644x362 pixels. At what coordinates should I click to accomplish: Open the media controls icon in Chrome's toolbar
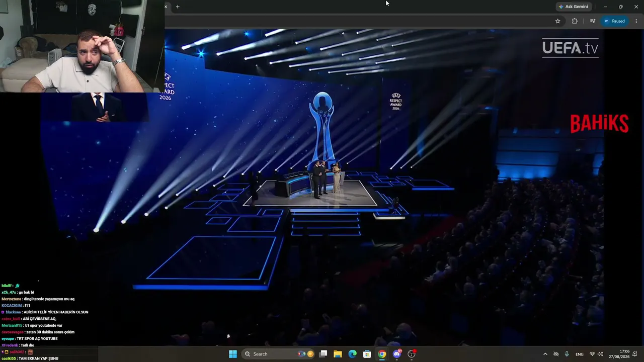point(592,21)
